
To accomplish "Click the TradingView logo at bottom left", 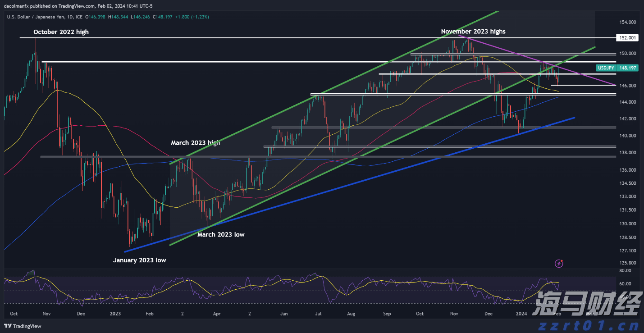I will pyautogui.click(x=23, y=326).
